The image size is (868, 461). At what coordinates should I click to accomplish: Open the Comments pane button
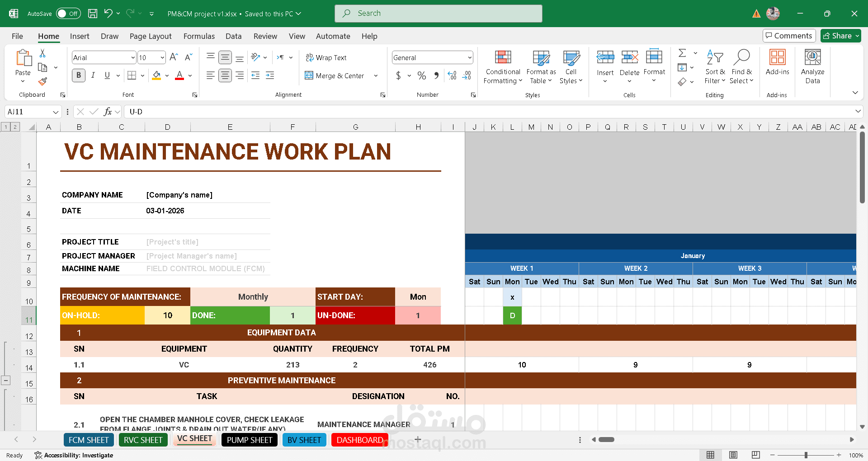tap(789, 36)
